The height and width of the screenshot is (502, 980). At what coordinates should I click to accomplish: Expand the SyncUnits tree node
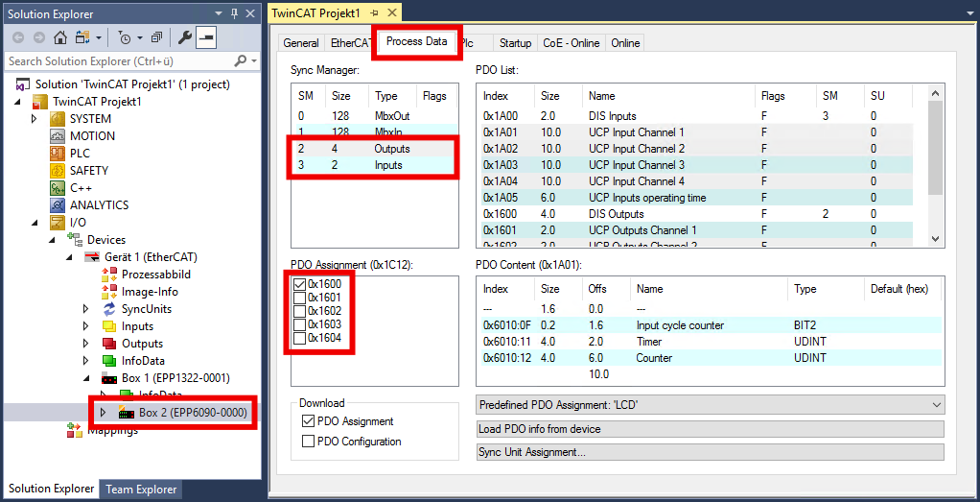86,308
